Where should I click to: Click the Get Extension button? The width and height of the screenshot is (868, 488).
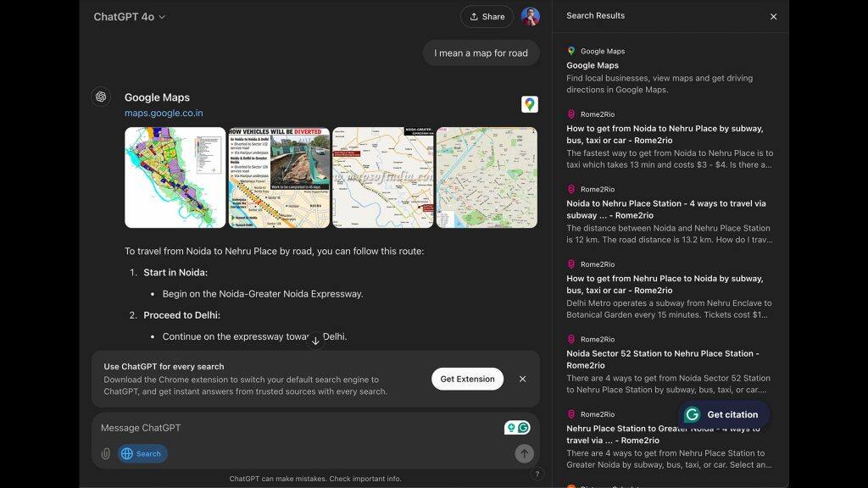pyautogui.click(x=467, y=379)
